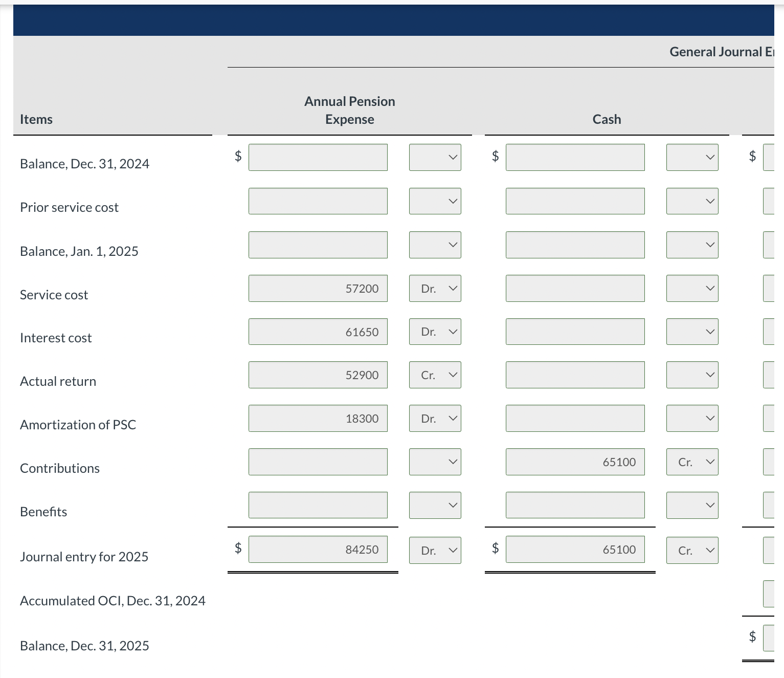This screenshot has width=784, height=678.
Task: Click the 'Amortization of PSC' row label
Action: tap(78, 425)
